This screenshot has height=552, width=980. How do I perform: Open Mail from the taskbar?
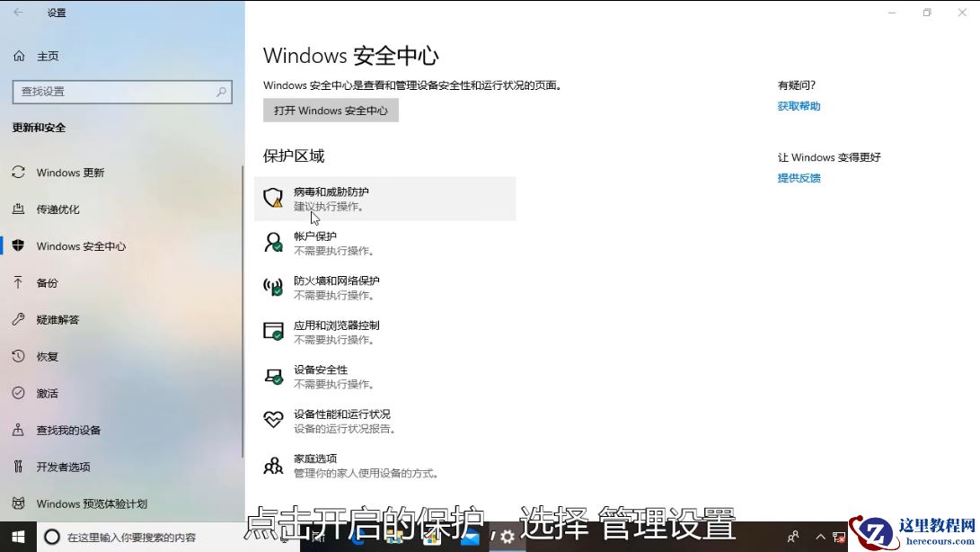pyautogui.click(x=470, y=537)
